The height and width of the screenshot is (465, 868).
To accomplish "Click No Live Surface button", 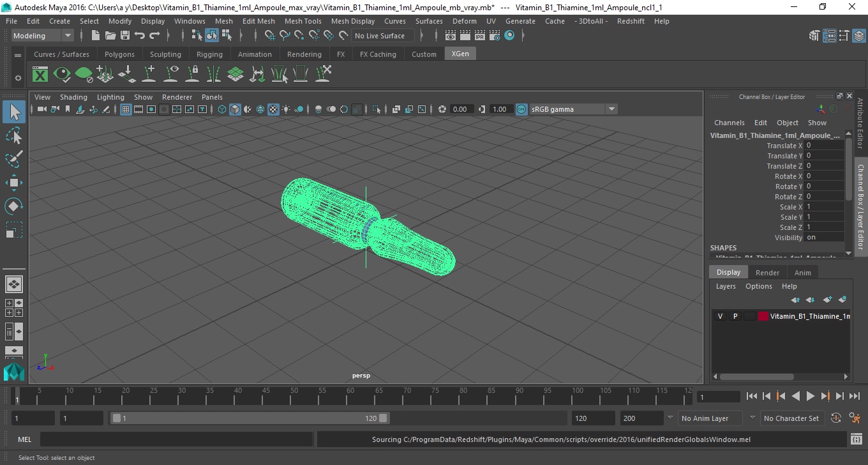I will (382, 36).
